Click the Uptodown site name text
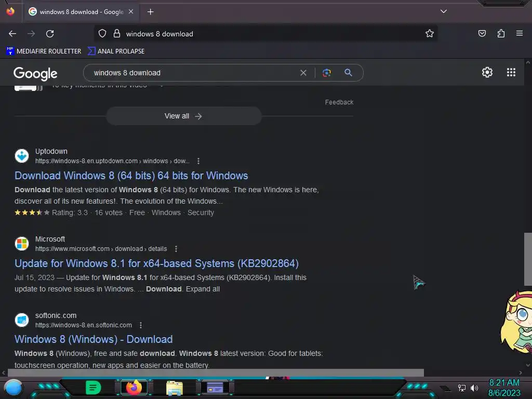Viewport: 532px width, 399px height. tap(51, 151)
